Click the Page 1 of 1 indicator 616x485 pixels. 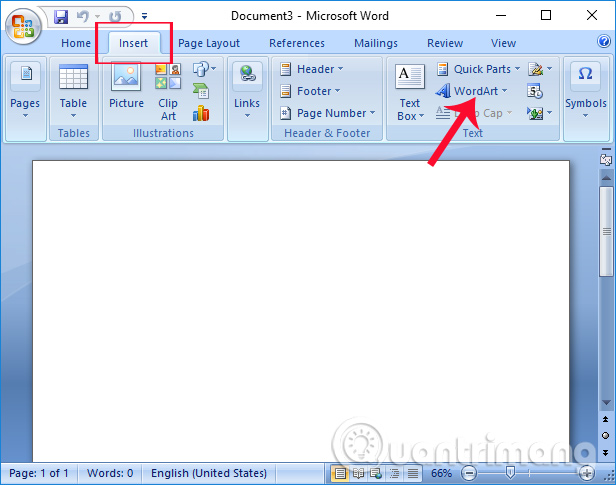pos(38,473)
